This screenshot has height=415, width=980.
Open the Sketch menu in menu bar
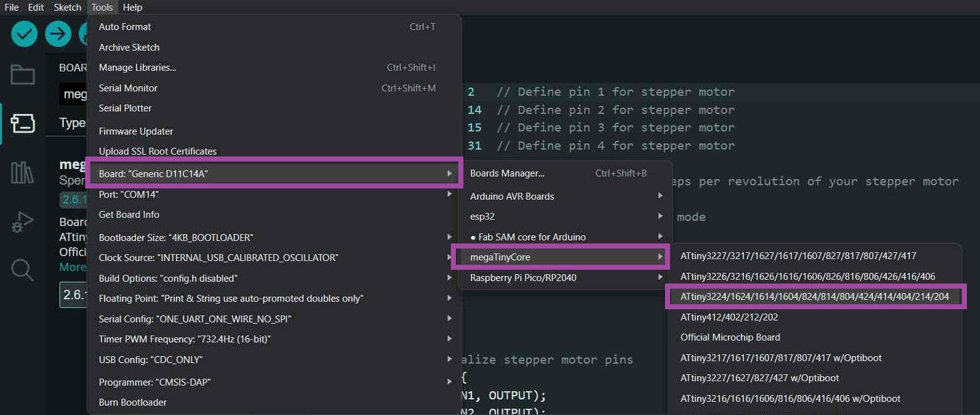point(67,8)
